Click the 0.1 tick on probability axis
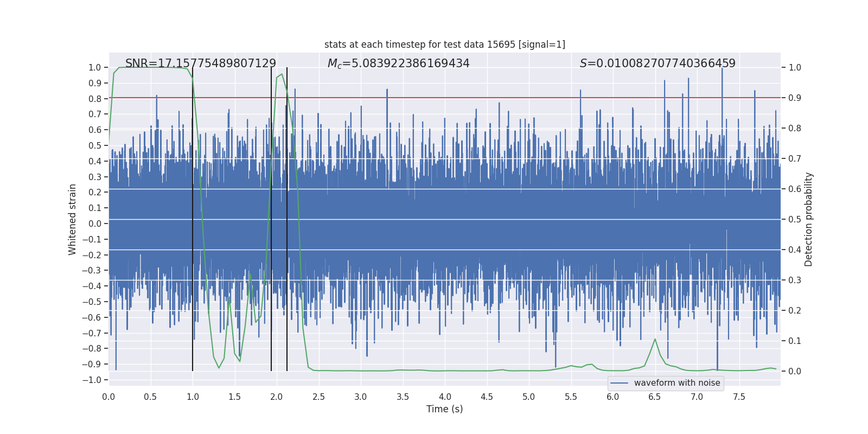868x434 pixels. 795,341
